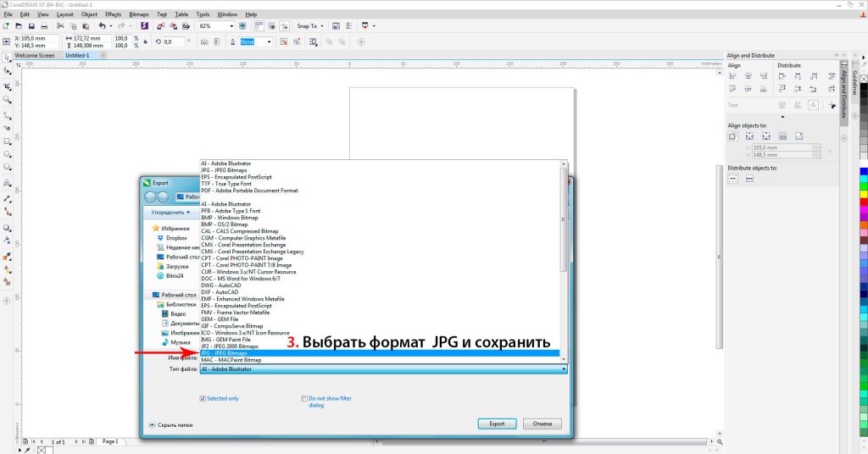
Task: Click the New document icon
Action: 6,26
